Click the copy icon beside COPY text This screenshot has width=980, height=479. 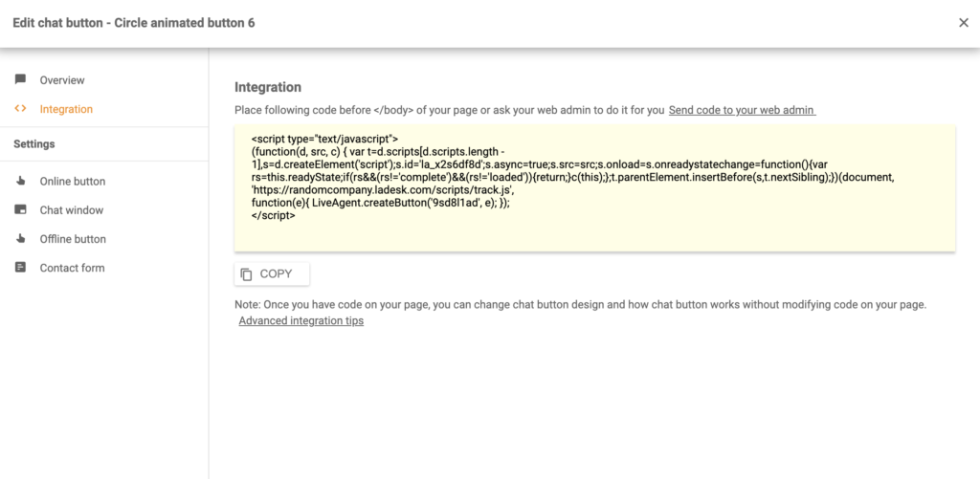point(247,274)
